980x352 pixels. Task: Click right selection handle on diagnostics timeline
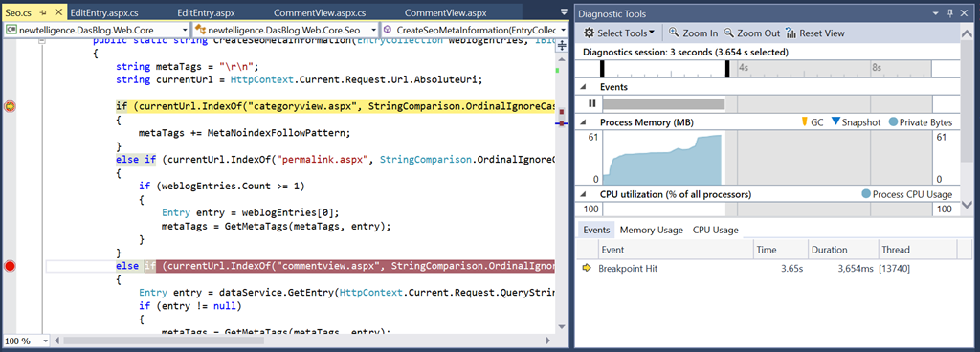(727, 69)
